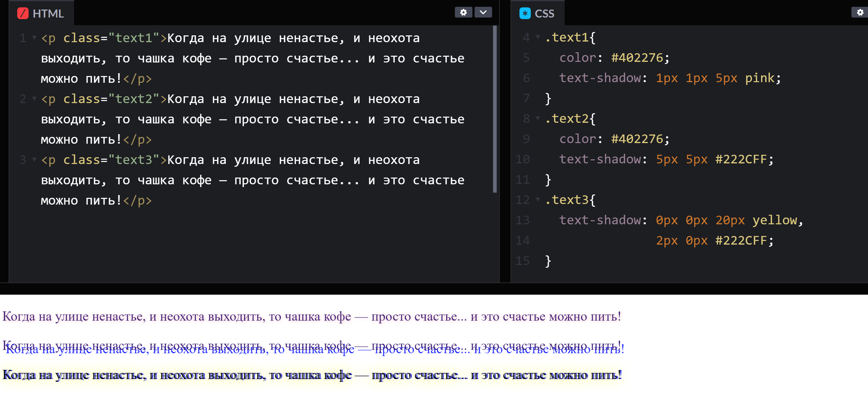Click line number 10 in CSS editor
868x400 pixels.
click(x=522, y=159)
